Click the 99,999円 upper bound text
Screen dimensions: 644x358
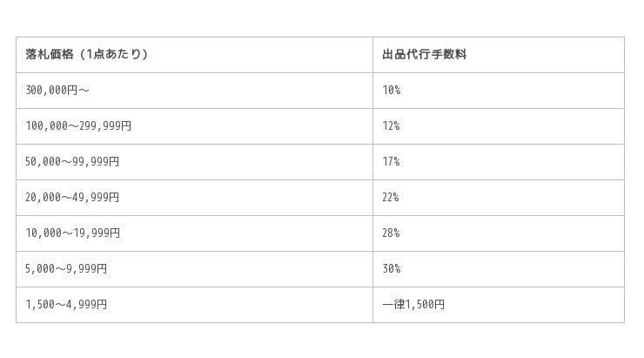coord(97,162)
